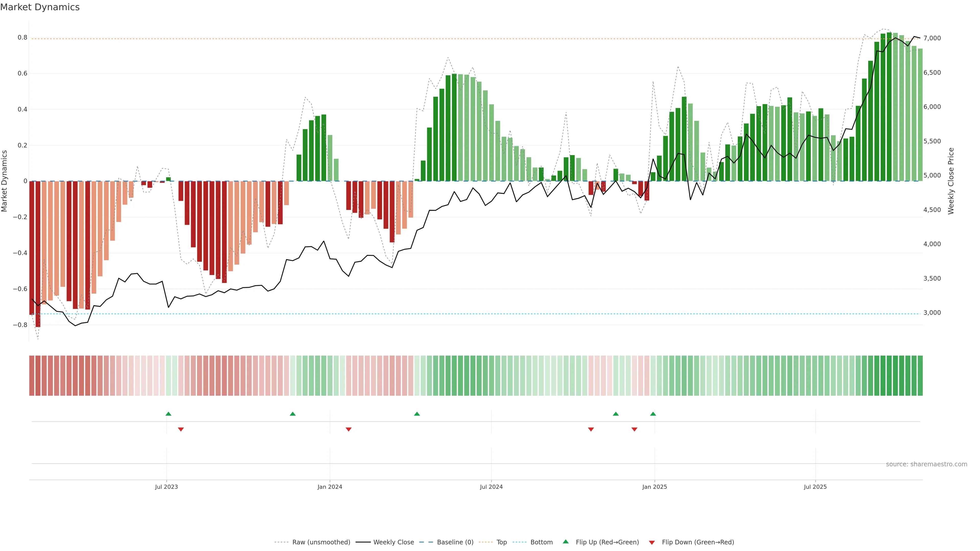Click the first red Flip Down marker after Jul 2023

[x=181, y=429]
